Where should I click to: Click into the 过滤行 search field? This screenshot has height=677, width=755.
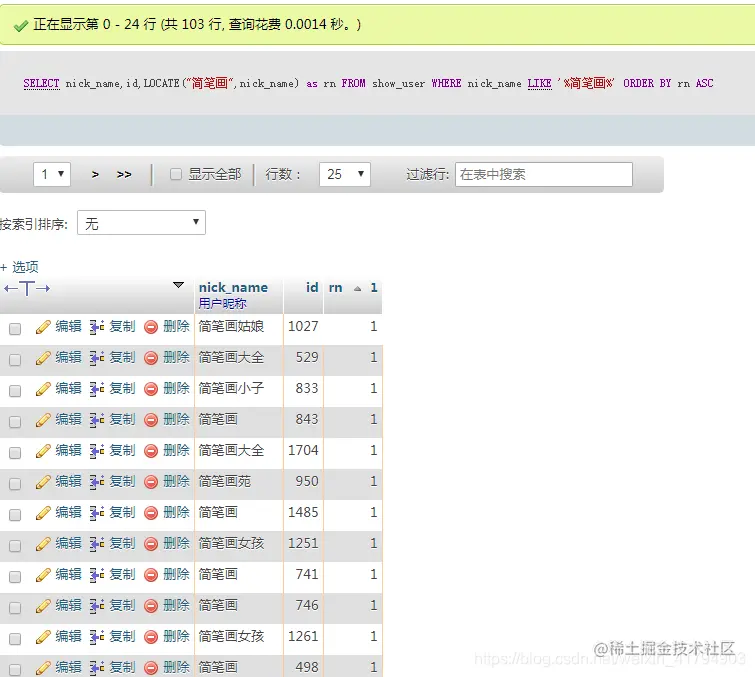(x=544, y=174)
